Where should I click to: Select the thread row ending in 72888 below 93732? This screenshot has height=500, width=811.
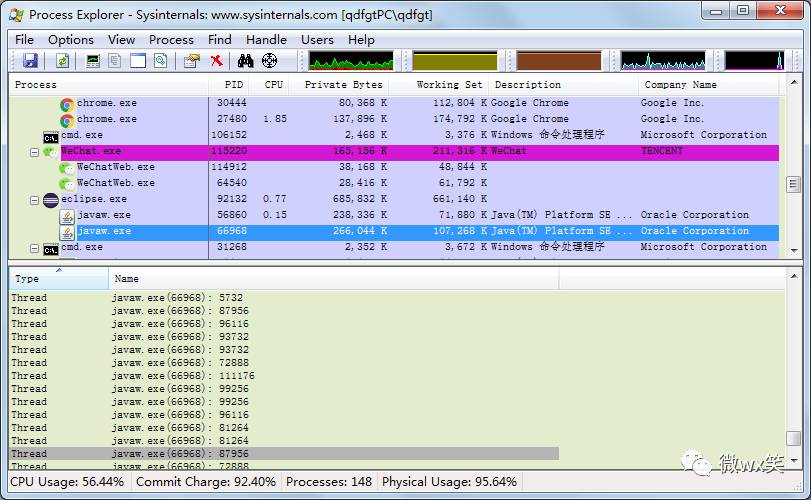(284, 363)
